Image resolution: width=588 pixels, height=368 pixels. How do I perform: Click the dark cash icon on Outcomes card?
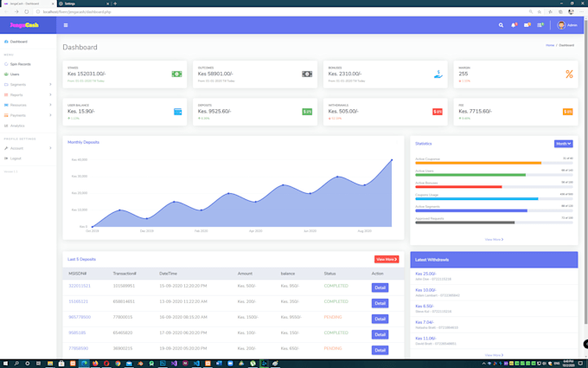tap(307, 74)
